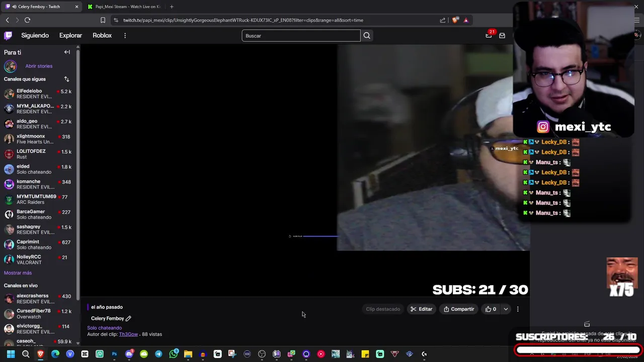Switch to Celery Femboy Twitch tab
This screenshot has height=362, width=644.
click(x=42, y=7)
